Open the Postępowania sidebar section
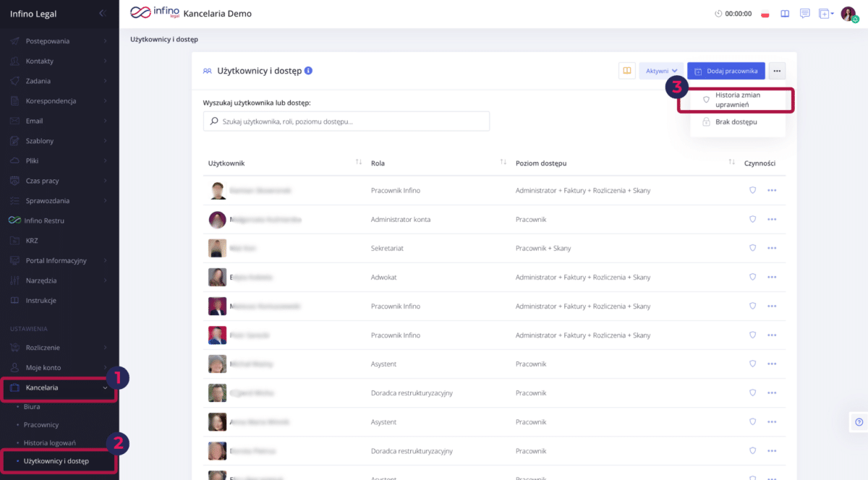 [x=59, y=41]
